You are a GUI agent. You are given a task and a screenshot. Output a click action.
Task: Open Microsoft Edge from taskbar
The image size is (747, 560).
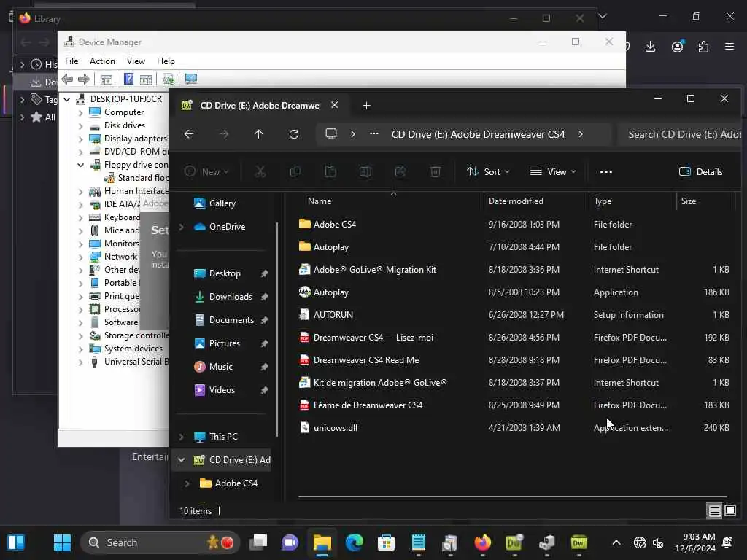click(x=354, y=542)
